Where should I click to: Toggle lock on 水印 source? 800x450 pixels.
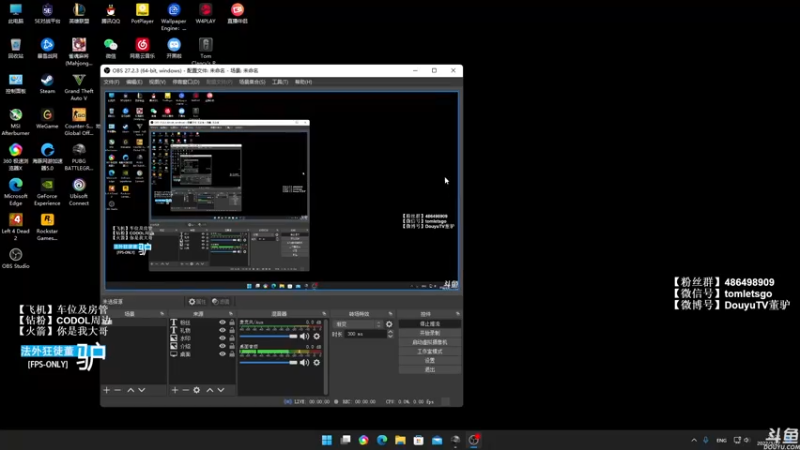pos(232,338)
